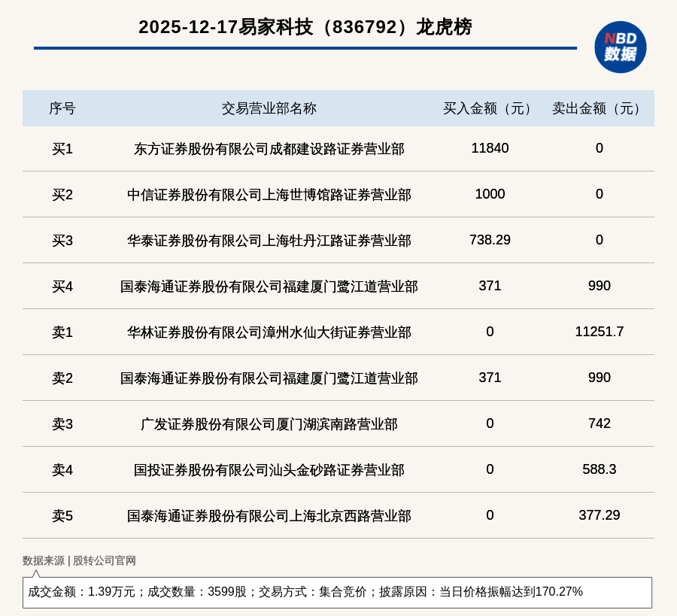Click the 11840 buy amount cell

coord(490,148)
